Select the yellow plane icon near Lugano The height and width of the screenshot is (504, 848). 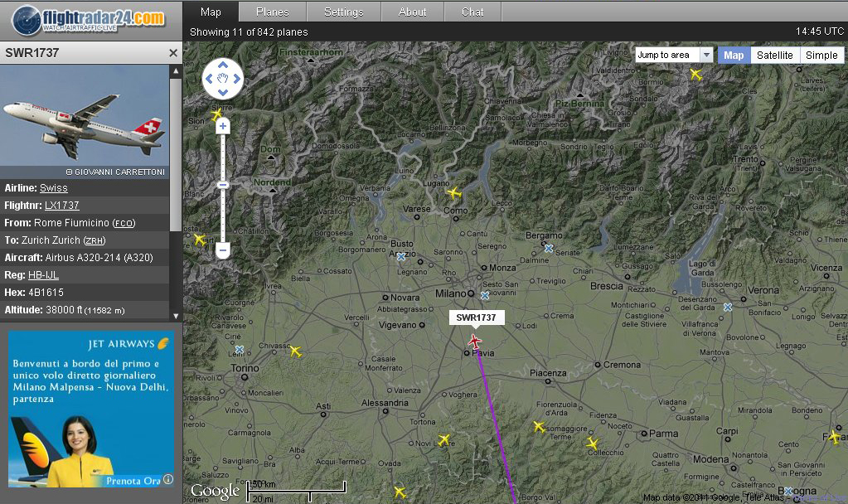[453, 192]
